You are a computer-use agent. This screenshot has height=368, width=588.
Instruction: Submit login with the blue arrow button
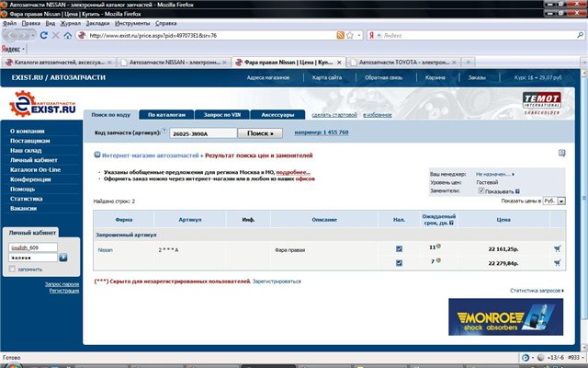coord(63,258)
